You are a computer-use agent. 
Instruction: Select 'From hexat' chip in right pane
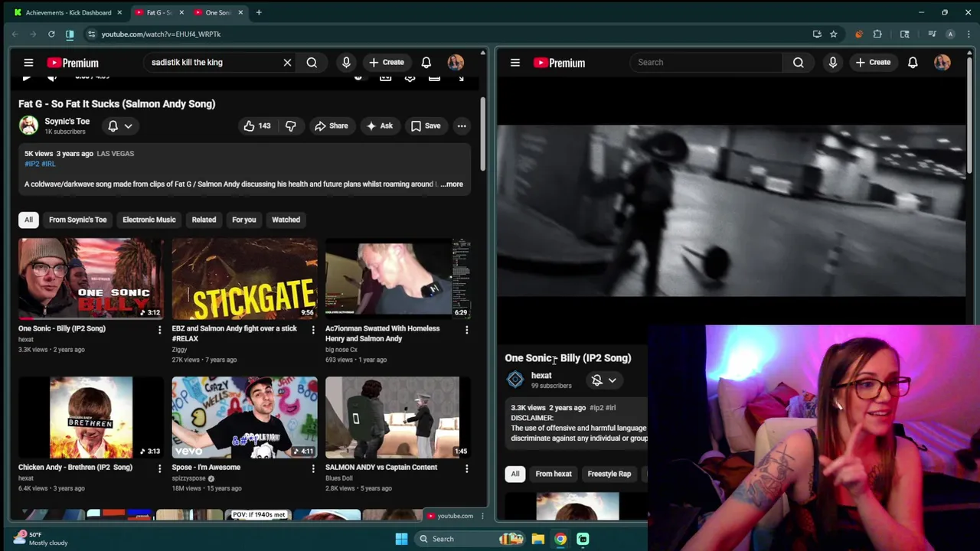coord(554,474)
